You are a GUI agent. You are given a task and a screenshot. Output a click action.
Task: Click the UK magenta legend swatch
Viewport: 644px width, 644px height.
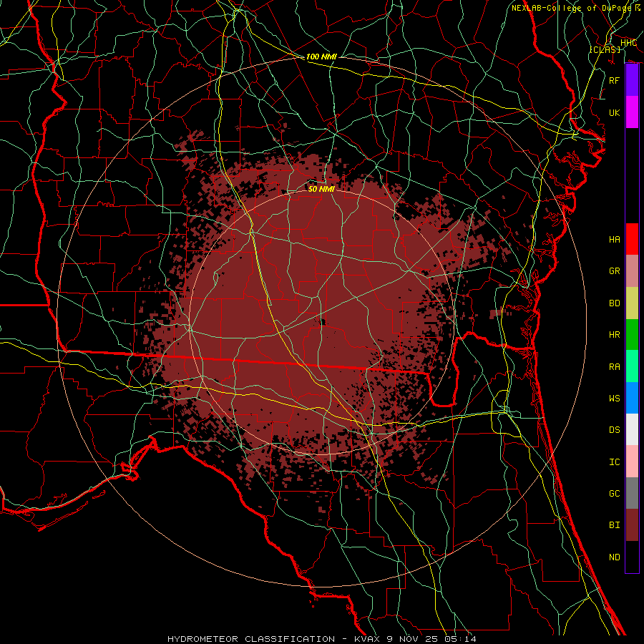[632, 112]
